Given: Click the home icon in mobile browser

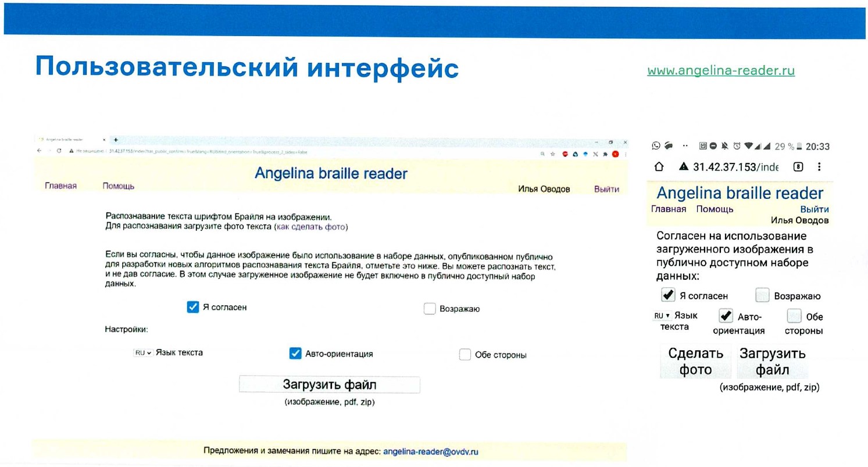Looking at the screenshot, I should (659, 167).
